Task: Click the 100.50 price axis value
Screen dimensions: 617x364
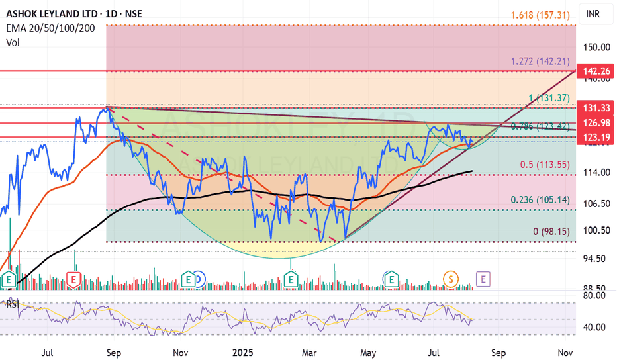Action: tap(596, 230)
